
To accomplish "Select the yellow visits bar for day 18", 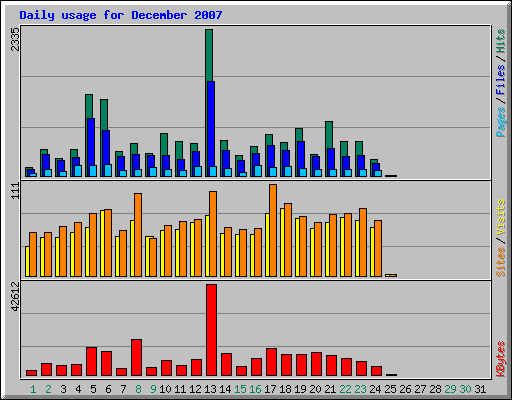I will tap(282, 242).
